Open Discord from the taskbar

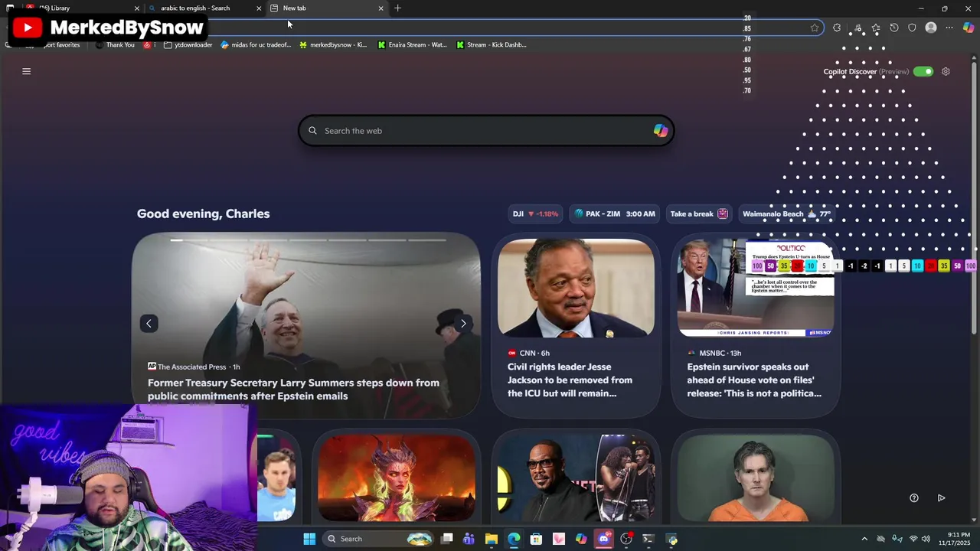click(604, 539)
